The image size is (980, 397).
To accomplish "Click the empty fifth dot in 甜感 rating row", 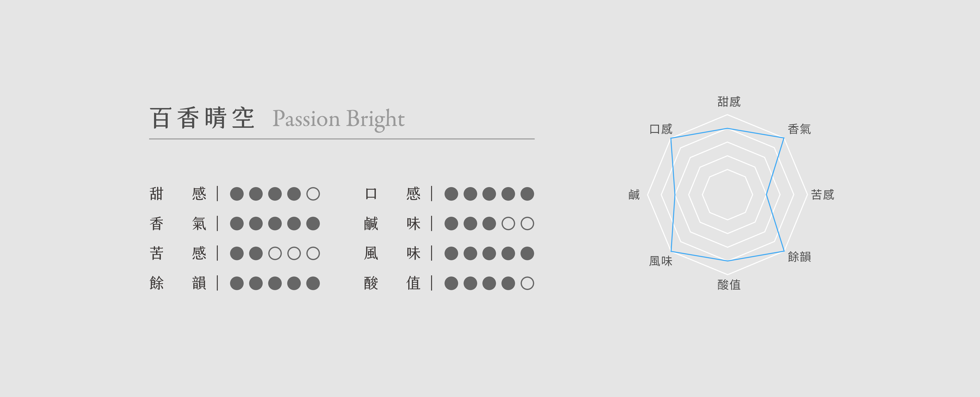I will (x=313, y=194).
